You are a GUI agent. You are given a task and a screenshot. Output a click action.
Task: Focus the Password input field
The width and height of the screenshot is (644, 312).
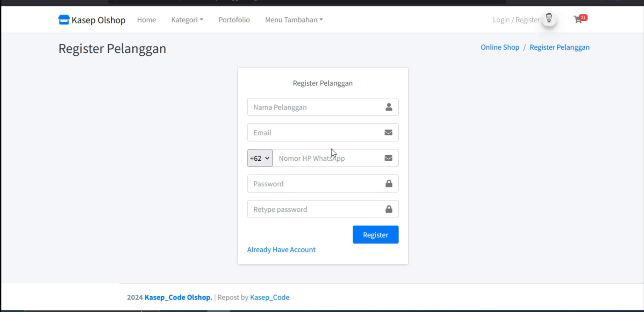pos(323,184)
